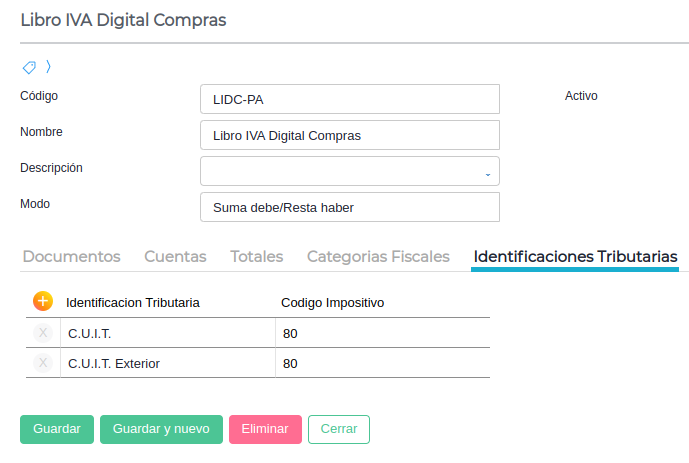Click into the Nombre text field
This screenshot has height=463, width=689.
pyautogui.click(x=349, y=135)
